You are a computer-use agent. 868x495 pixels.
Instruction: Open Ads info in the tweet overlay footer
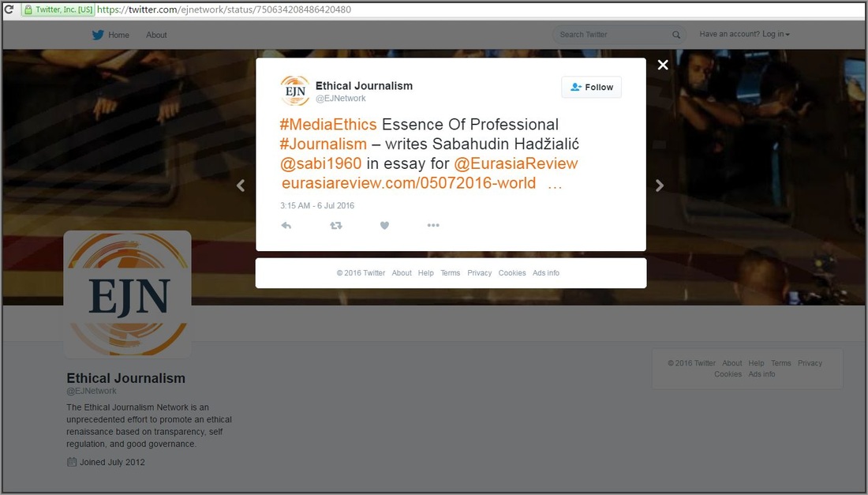[x=546, y=273]
